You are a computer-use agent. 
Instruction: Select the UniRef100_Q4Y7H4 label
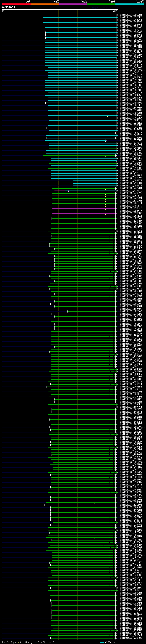pos(131,188)
